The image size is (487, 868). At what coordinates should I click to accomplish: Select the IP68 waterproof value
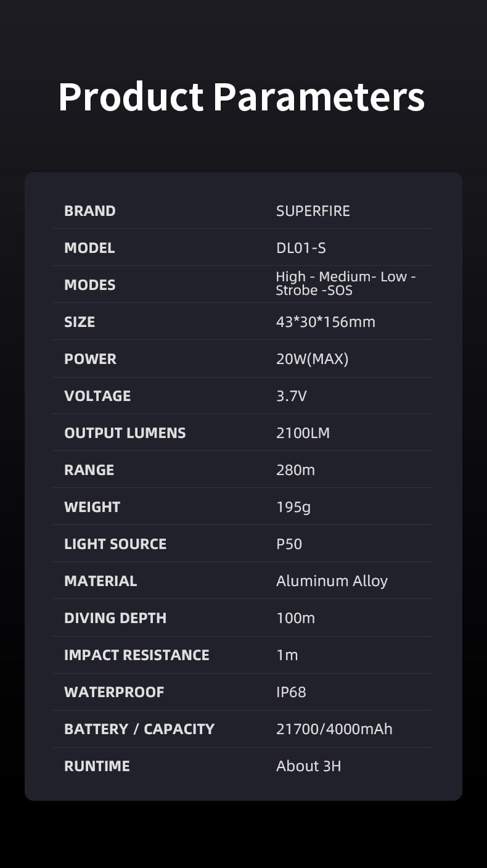click(291, 692)
